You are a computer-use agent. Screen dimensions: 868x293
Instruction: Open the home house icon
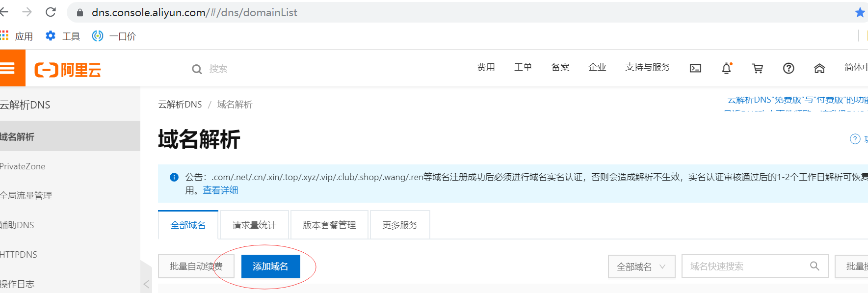[819, 68]
